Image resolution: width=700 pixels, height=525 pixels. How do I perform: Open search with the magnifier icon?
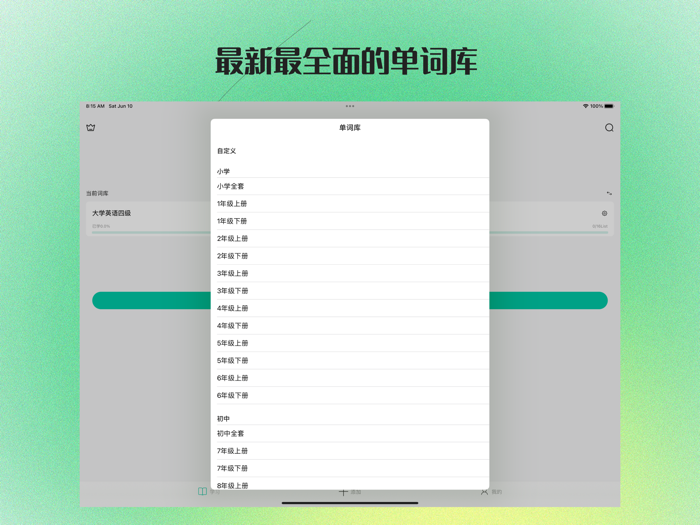click(x=609, y=128)
